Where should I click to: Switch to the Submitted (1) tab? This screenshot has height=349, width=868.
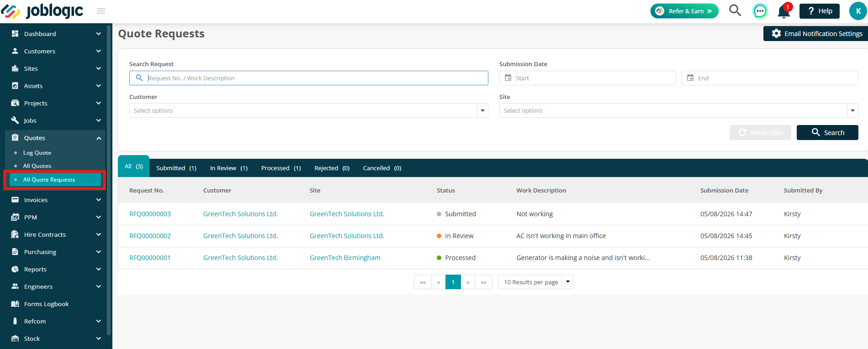(x=176, y=168)
